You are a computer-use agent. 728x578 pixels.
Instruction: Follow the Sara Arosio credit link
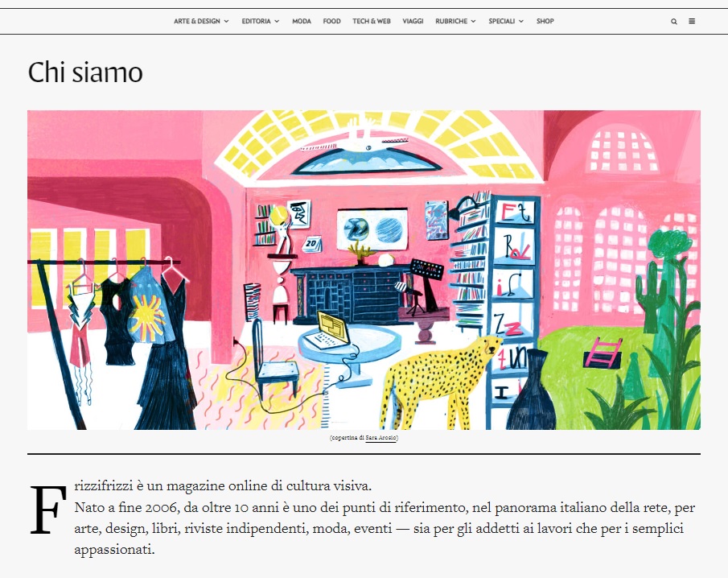tap(380, 438)
